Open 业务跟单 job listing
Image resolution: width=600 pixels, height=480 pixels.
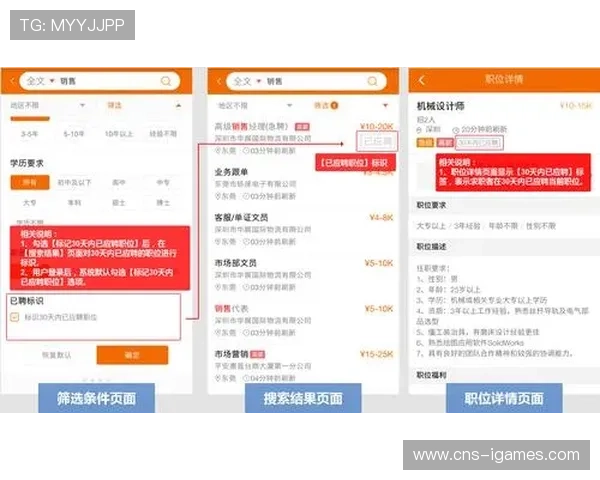click(303, 184)
